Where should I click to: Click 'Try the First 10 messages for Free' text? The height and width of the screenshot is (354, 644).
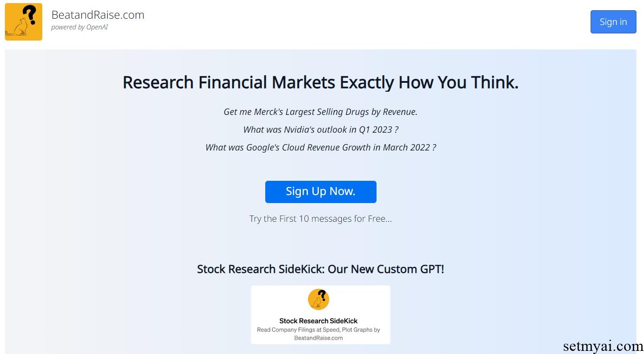click(320, 219)
